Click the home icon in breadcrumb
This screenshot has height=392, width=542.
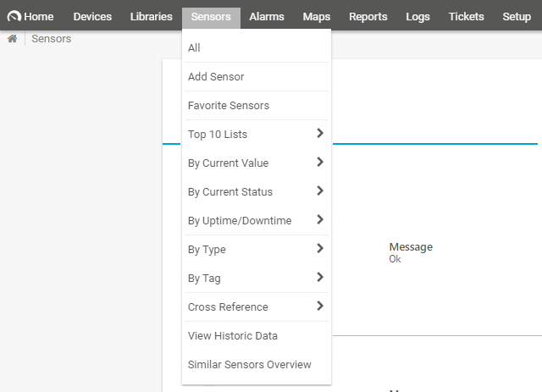click(12, 39)
